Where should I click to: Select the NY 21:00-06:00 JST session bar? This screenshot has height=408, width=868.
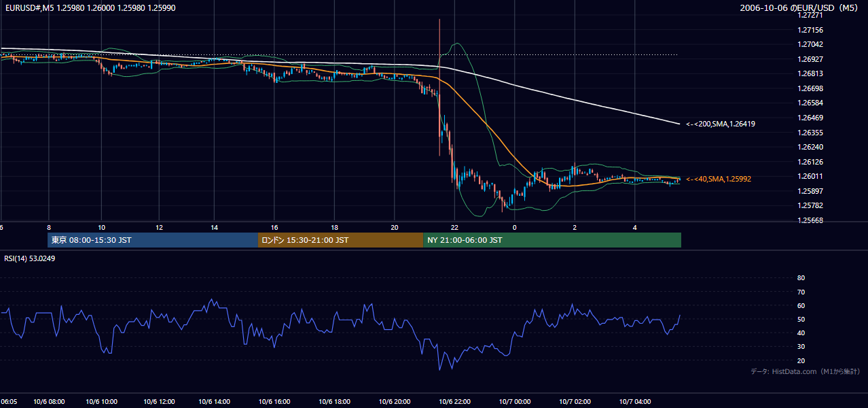[x=552, y=240]
